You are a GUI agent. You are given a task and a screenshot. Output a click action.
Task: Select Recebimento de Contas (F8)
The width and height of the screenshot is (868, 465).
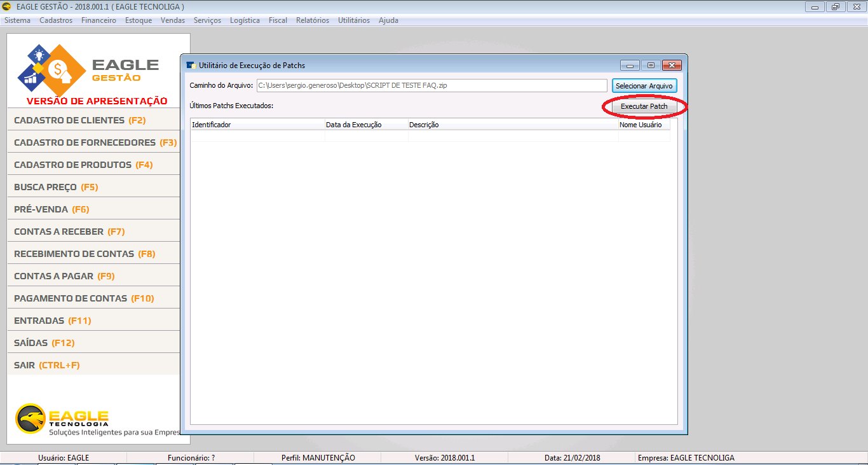(x=94, y=254)
